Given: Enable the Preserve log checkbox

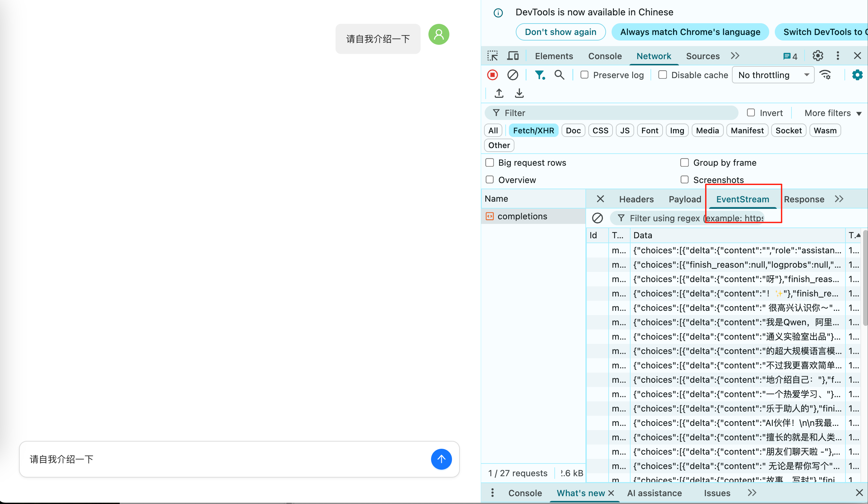Looking at the screenshot, I should point(584,75).
